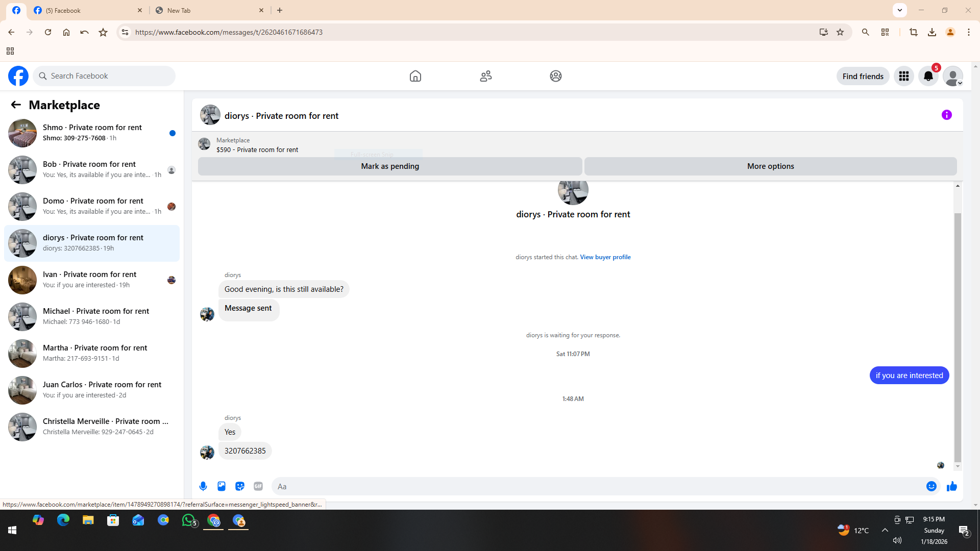Open the Facebook Home tab

point(415,76)
